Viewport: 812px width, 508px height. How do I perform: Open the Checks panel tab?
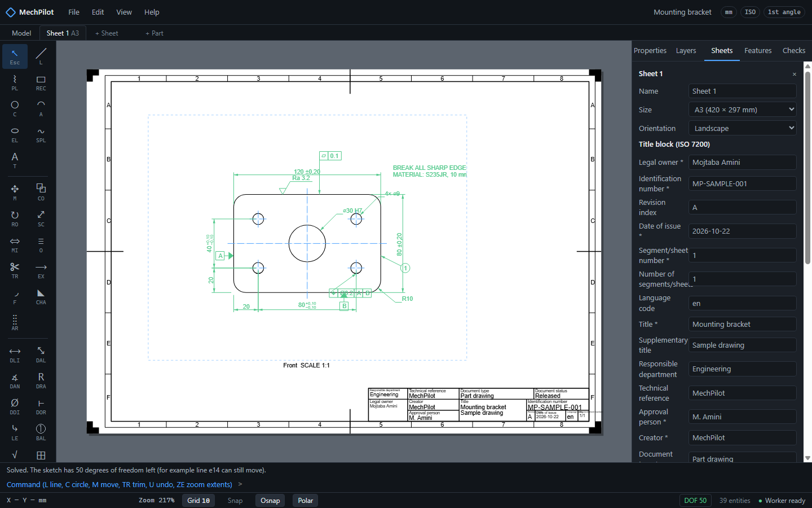tap(794, 51)
